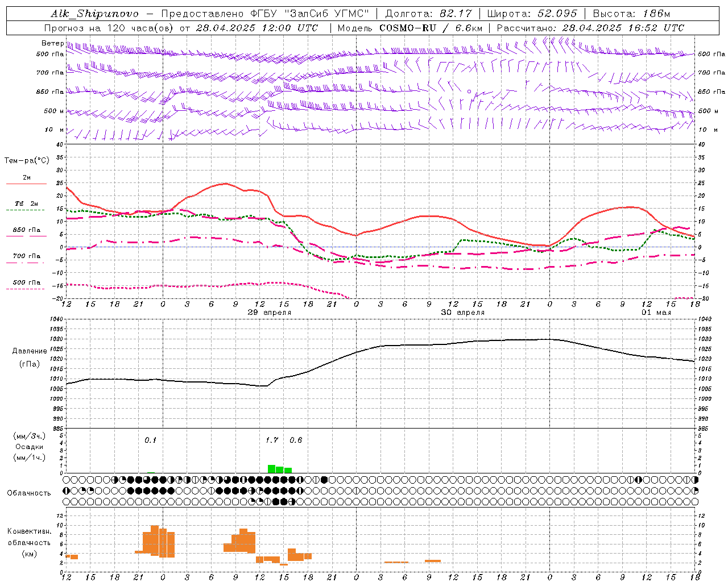Click the 850 гПа temperature legend entry
Image resolution: width=728 pixels, height=582 pixels.
coord(26,232)
